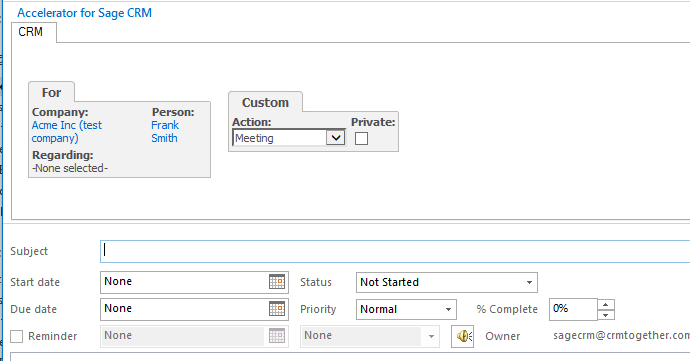Expand the Action dropdown showing Meeting
This screenshot has height=361, width=690.
tap(336, 138)
